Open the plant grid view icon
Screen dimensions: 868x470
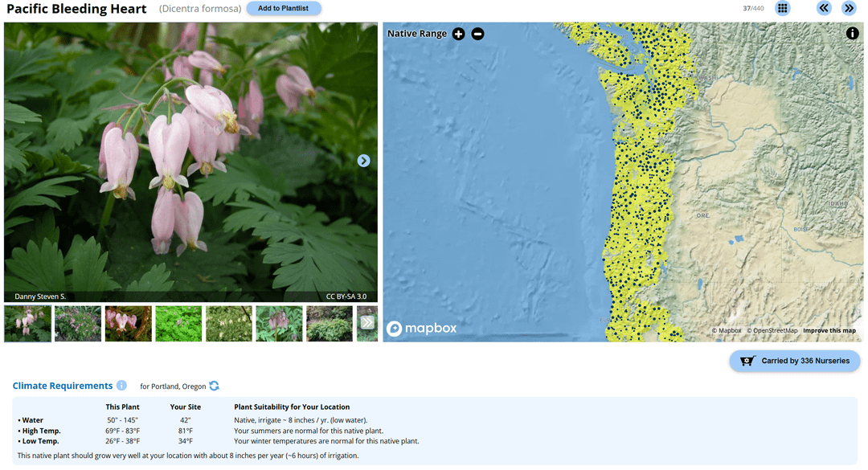782,9
